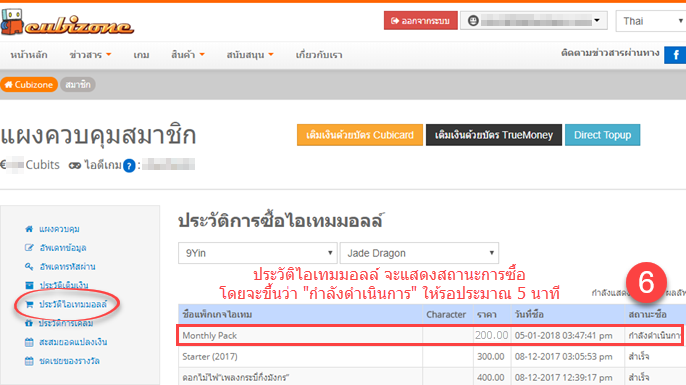Click key icon beside อัพเดทรหัสผ่าน

[x=29, y=266]
